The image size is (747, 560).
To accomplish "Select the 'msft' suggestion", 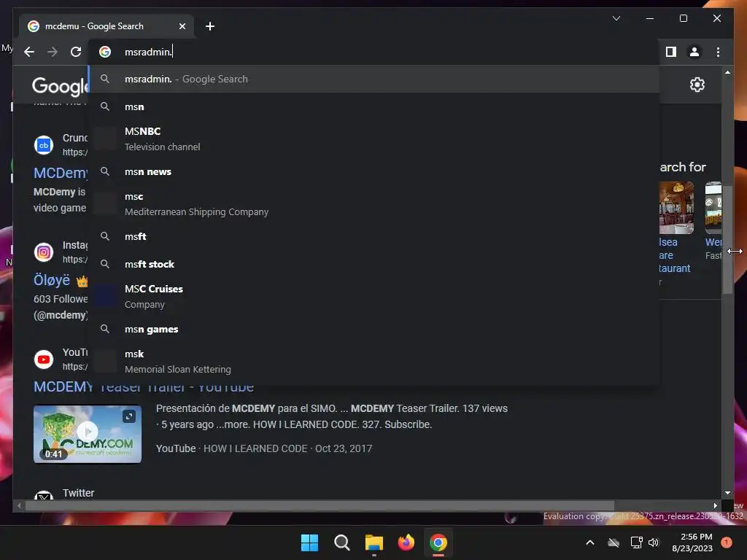I will pos(374,237).
